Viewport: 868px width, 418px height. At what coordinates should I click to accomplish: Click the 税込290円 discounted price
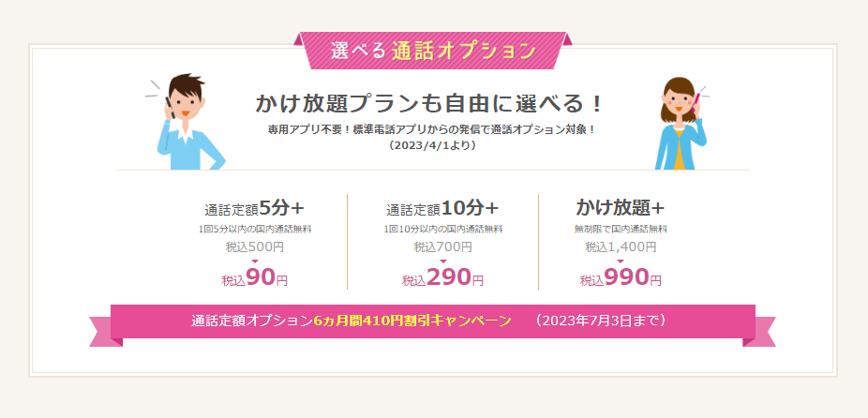442,278
